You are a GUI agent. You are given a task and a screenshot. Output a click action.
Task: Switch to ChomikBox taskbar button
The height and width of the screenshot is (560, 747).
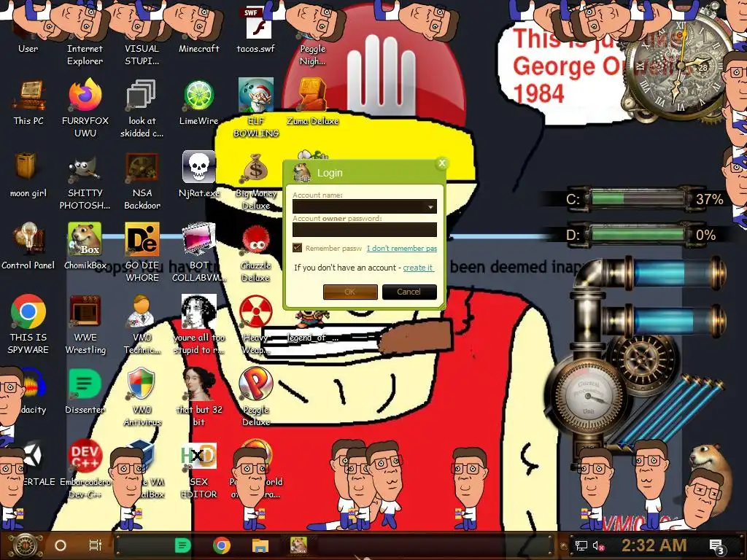[x=298, y=545]
